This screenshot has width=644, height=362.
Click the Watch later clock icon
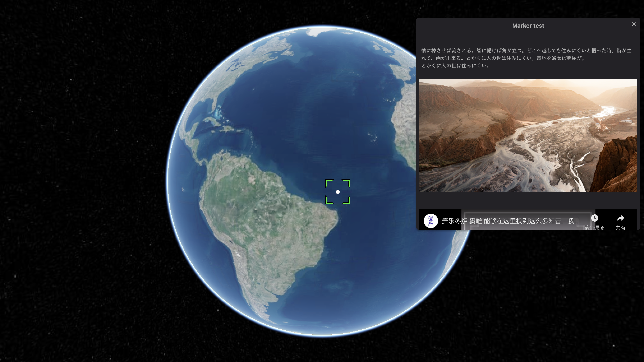pos(595,218)
